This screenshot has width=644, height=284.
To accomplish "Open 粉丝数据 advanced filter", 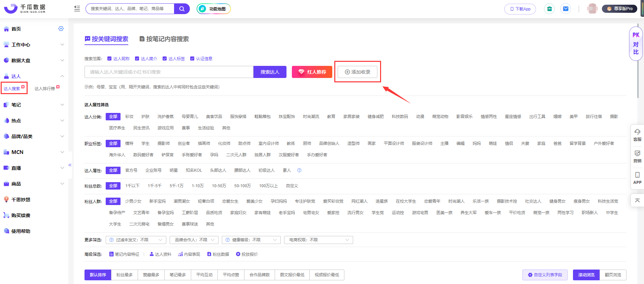I will tap(218, 254).
